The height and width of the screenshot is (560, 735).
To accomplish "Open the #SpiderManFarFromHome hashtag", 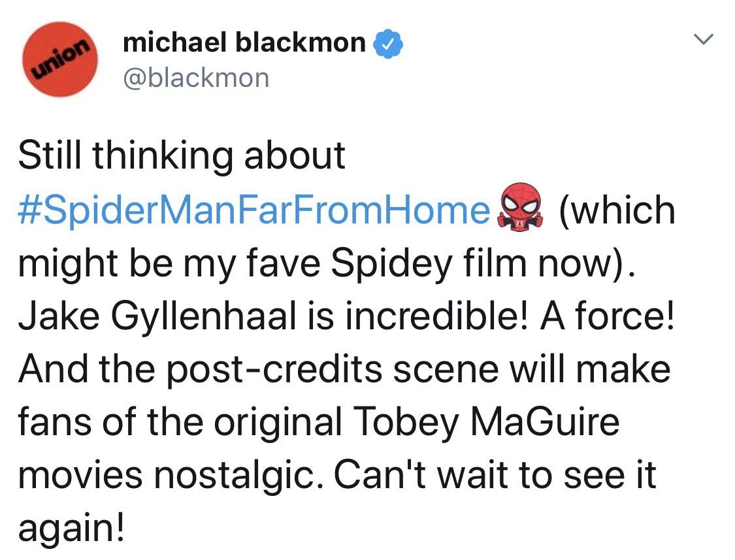I will [x=254, y=210].
